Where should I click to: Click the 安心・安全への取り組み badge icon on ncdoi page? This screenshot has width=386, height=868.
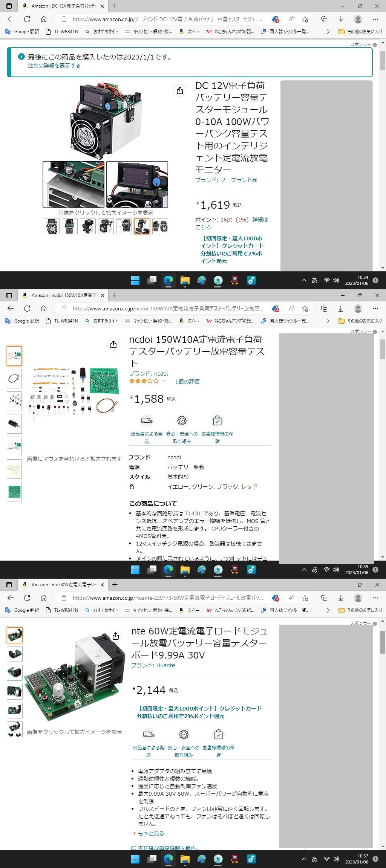(x=182, y=420)
